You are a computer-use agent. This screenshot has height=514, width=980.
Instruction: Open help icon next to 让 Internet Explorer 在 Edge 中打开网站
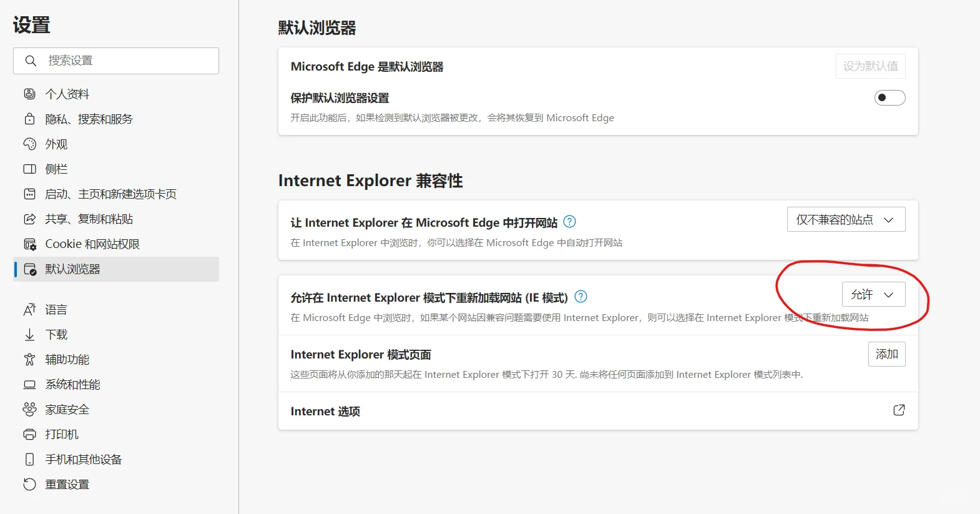(x=569, y=222)
